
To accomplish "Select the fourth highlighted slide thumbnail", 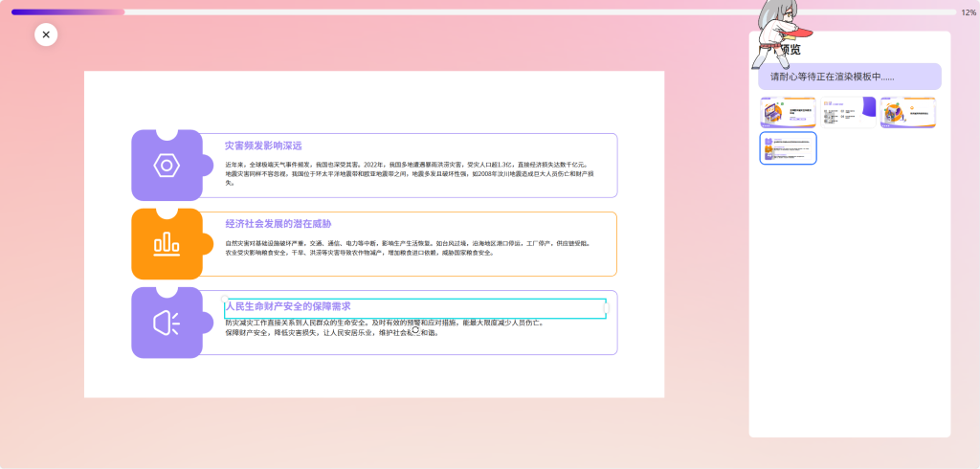I will pyautogui.click(x=788, y=148).
